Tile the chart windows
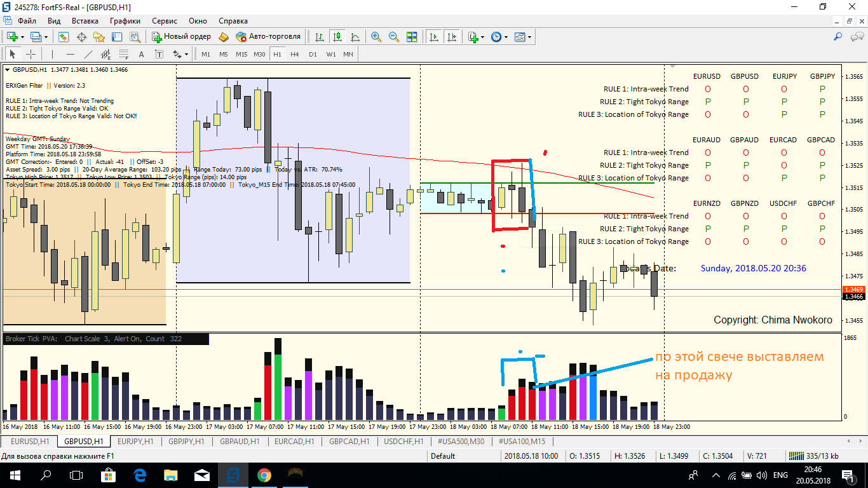This screenshot has height=488, width=868. 411,37
